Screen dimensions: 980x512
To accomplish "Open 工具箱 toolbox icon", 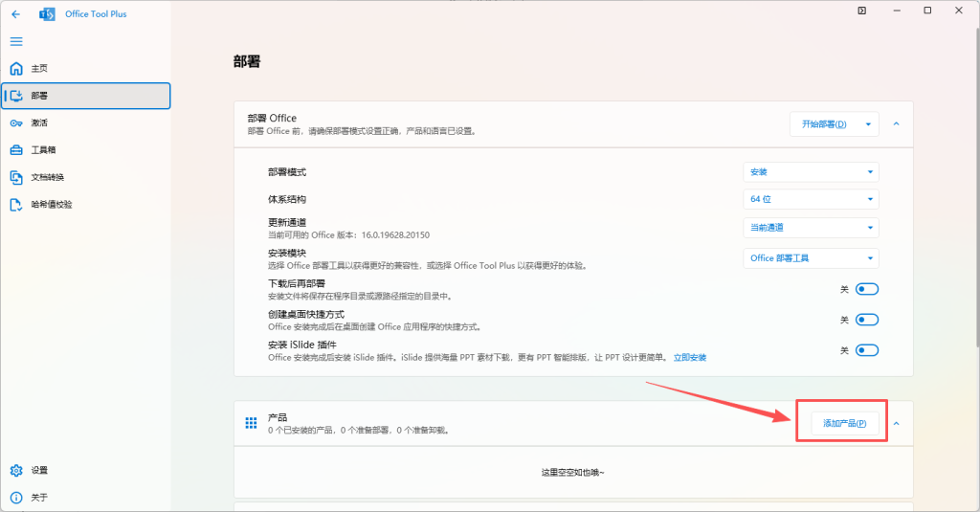I will [16, 150].
